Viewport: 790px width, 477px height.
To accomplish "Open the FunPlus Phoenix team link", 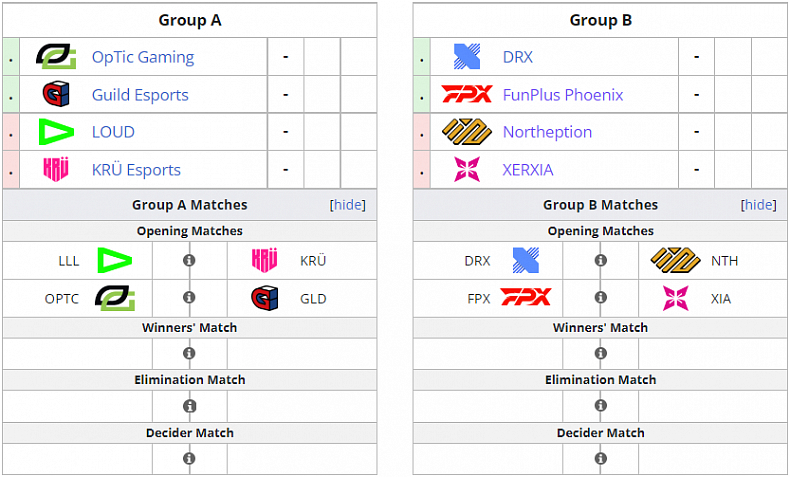I will click(563, 95).
